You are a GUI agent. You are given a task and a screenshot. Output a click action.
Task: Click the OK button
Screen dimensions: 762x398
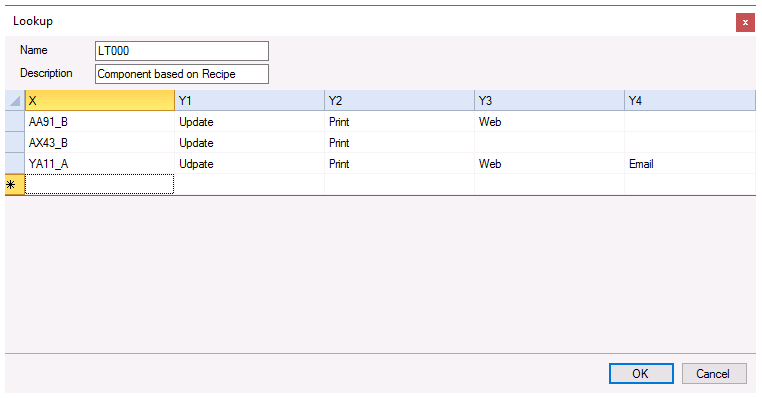coord(641,373)
